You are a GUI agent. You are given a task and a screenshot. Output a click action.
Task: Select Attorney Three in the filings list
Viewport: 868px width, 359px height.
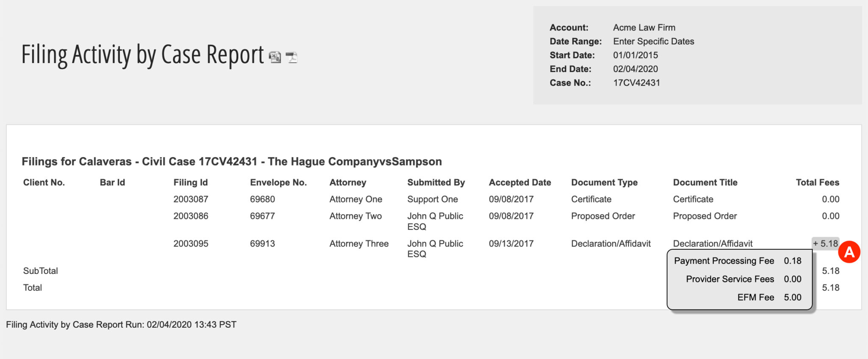pyautogui.click(x=359, y=243)
